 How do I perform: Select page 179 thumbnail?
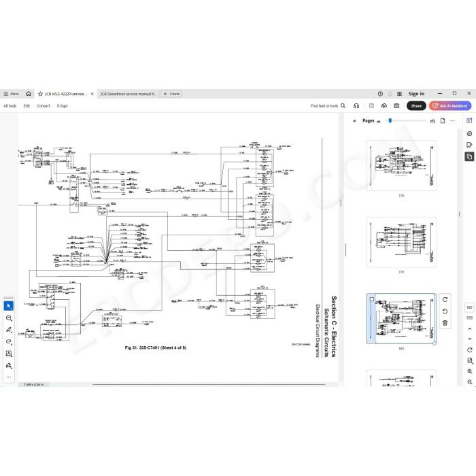[401, 242]
